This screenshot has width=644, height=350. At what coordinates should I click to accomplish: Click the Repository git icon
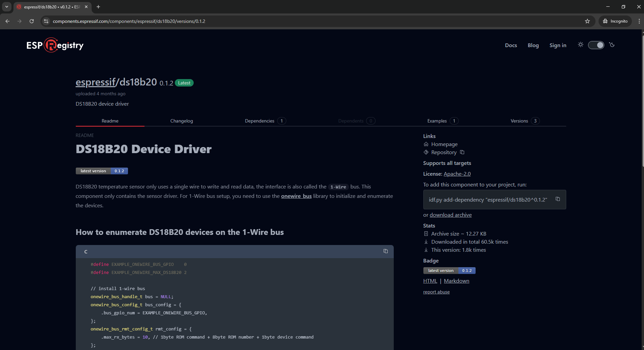tap(426, 152)
